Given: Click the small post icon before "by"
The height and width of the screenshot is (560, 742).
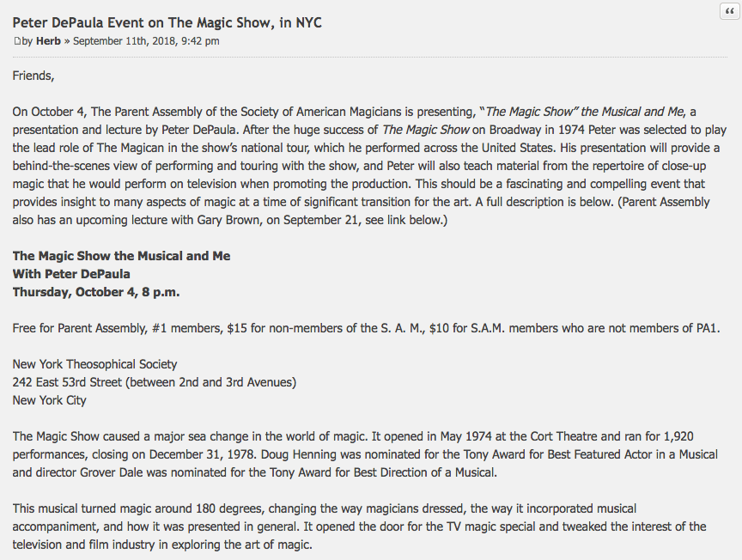Looking at the screenshot, I should (x=15, y=41).
